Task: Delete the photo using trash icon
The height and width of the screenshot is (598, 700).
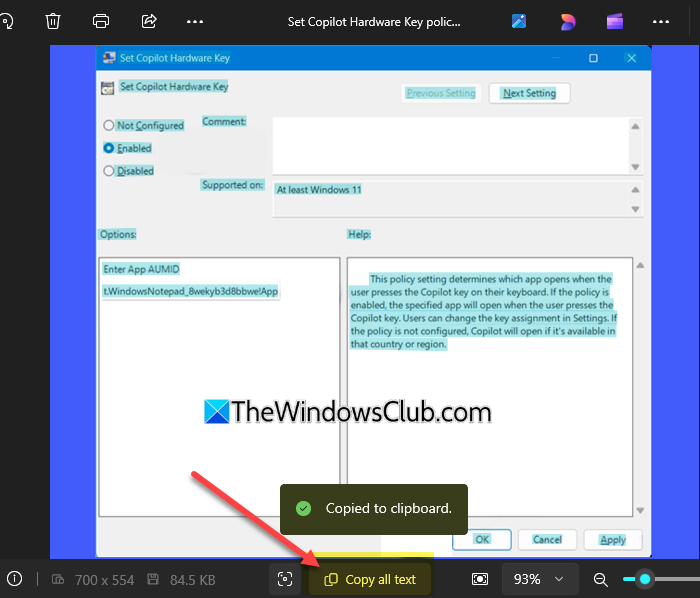Action: pyautogui.click(x=53, y=21)
